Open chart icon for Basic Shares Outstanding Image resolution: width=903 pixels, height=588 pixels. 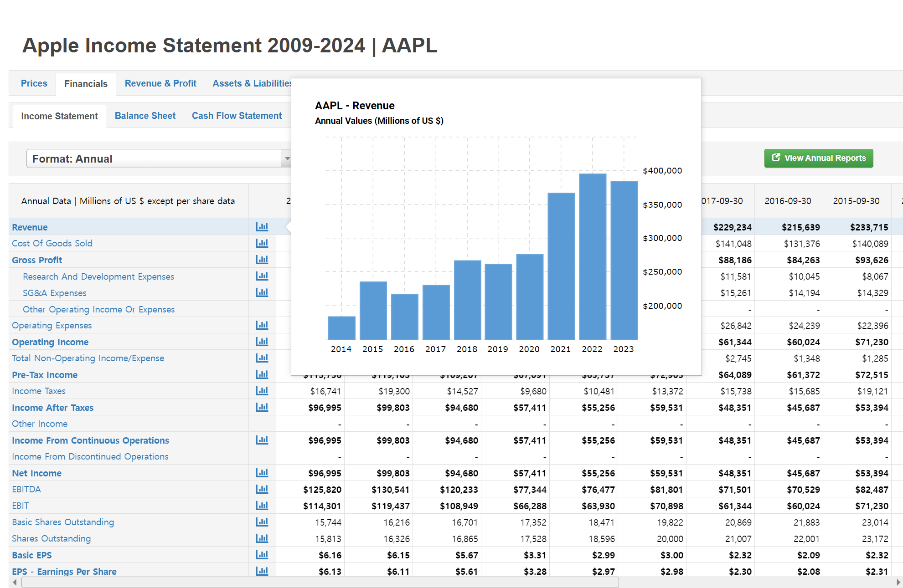(x=262, y=522)
